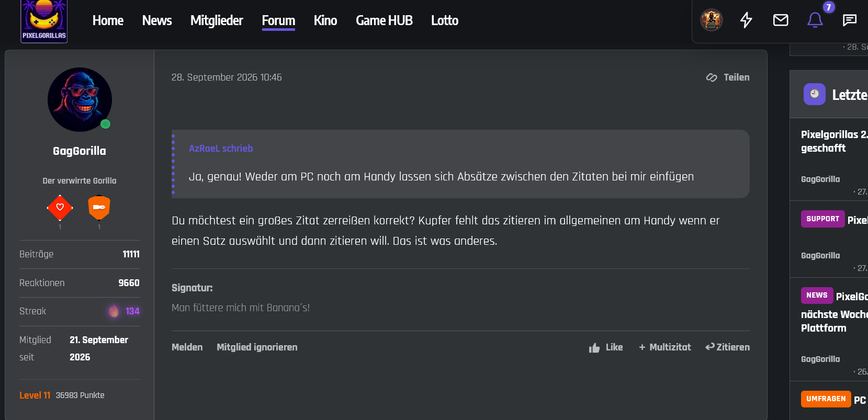Open GagGorilla's profile picture
868x420 pixels.
(80, 99)
